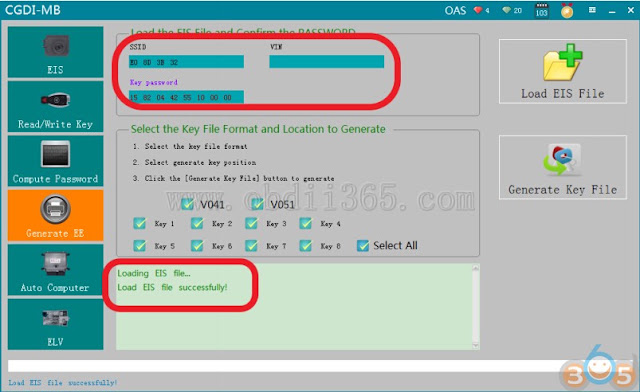This screenshot has width=640, height=392.
Task: Click the Key password field
Action: pos(187,97)
